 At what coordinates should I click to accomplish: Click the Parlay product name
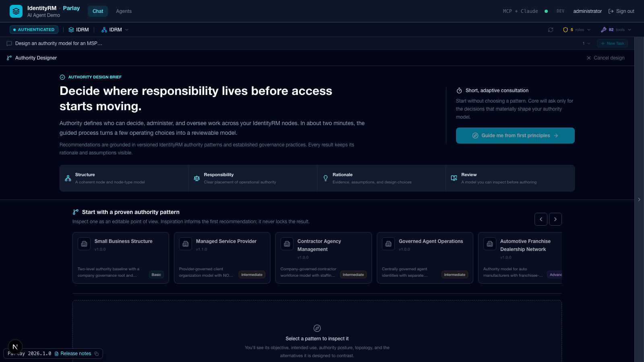[x=71, y=8]
